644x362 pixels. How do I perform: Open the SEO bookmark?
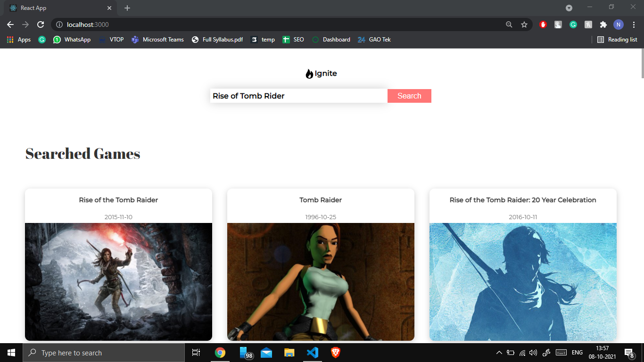pyautogui.click(x=293, y=40)
